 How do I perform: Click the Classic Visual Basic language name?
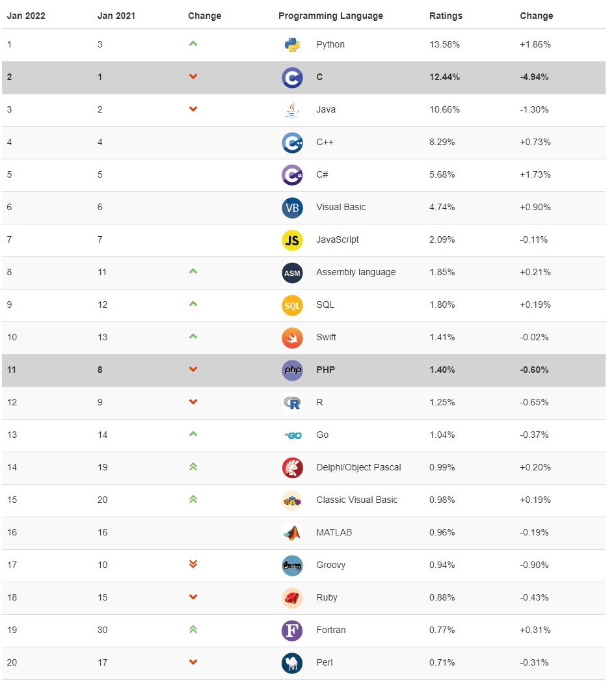click(x=356, y=500)
